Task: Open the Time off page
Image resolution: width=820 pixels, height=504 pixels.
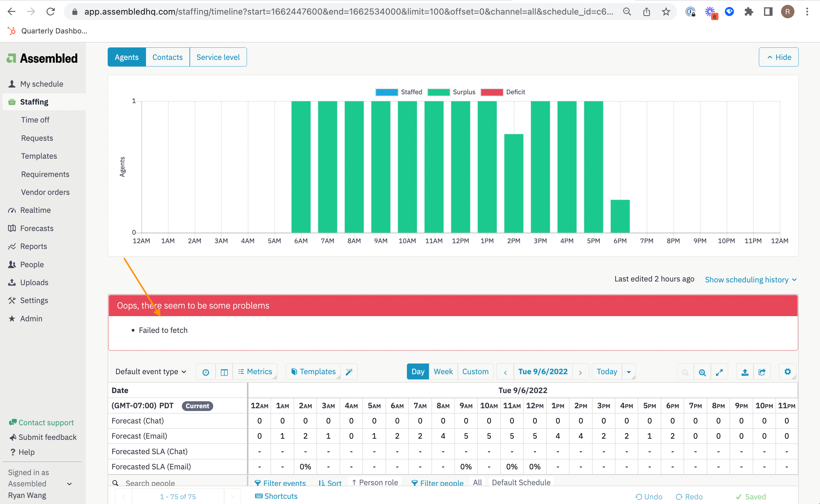Action: [35, 120]
